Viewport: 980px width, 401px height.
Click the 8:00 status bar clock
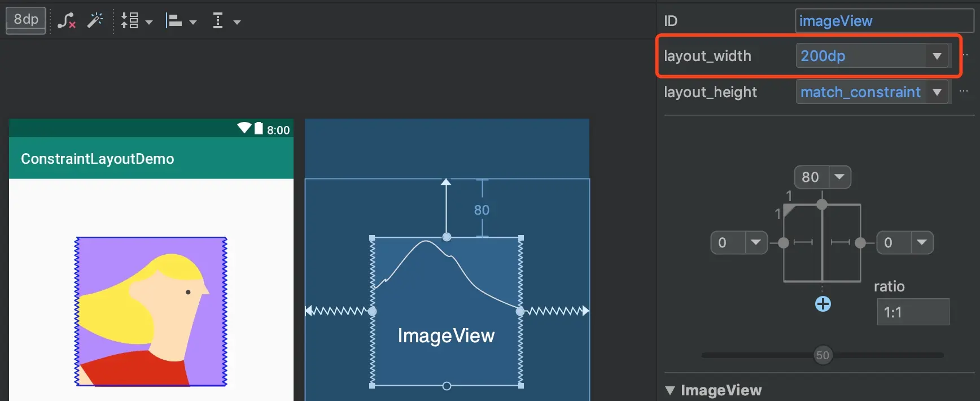tap(278, 130)
